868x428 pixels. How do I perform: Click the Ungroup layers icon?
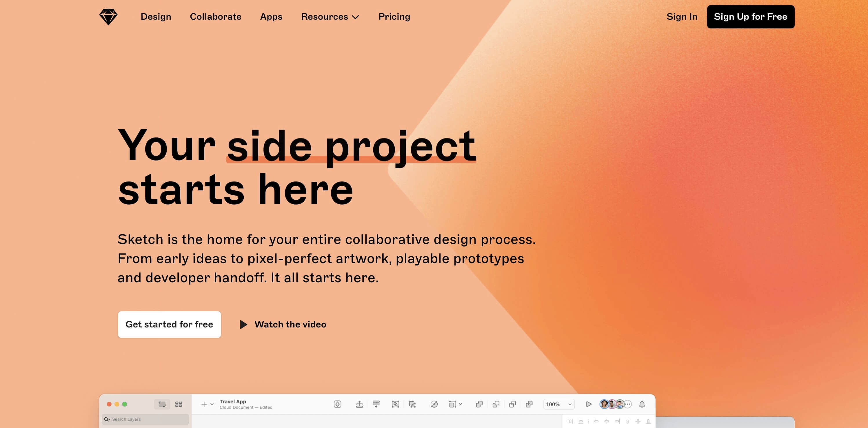pyautogui.click(x=412, y=404)
